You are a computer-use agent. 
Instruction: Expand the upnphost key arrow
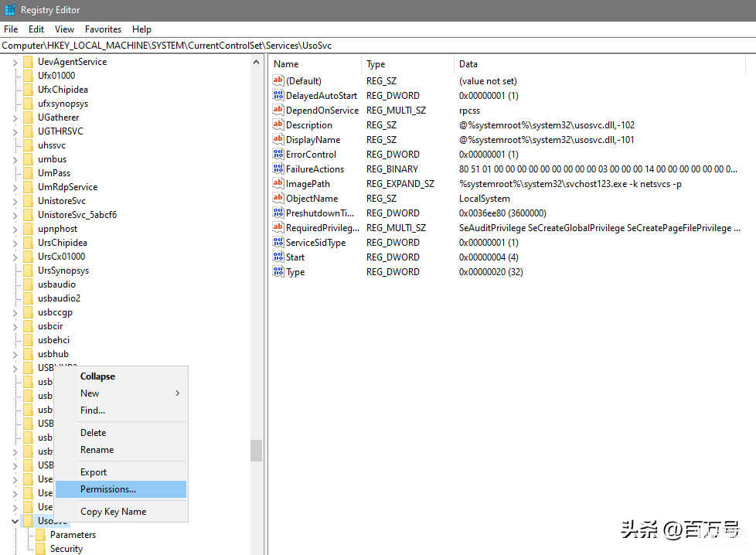pyautogui.click(x=15, y=229)
